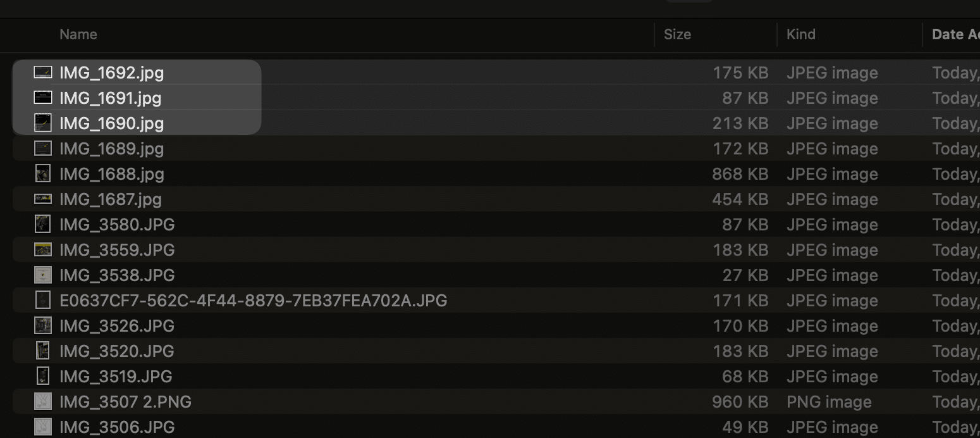Click the 868 KB size cell

click(740, 174)
